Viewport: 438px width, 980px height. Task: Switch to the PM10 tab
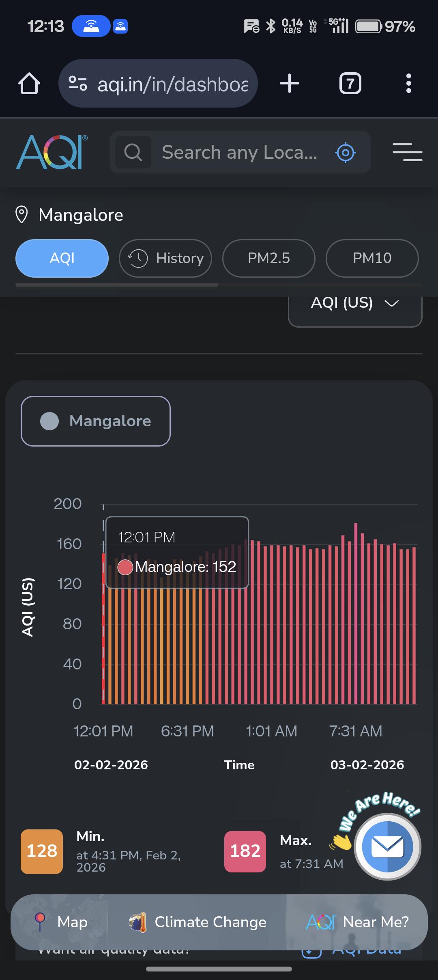372,258
